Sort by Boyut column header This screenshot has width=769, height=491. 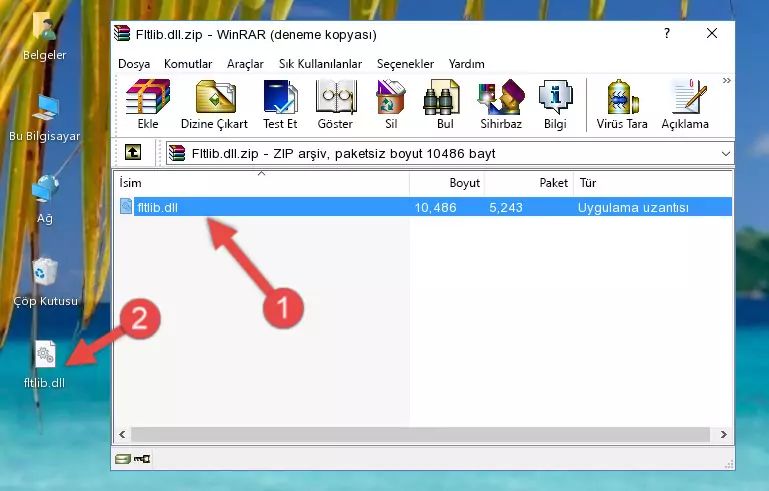coord(447,183)
